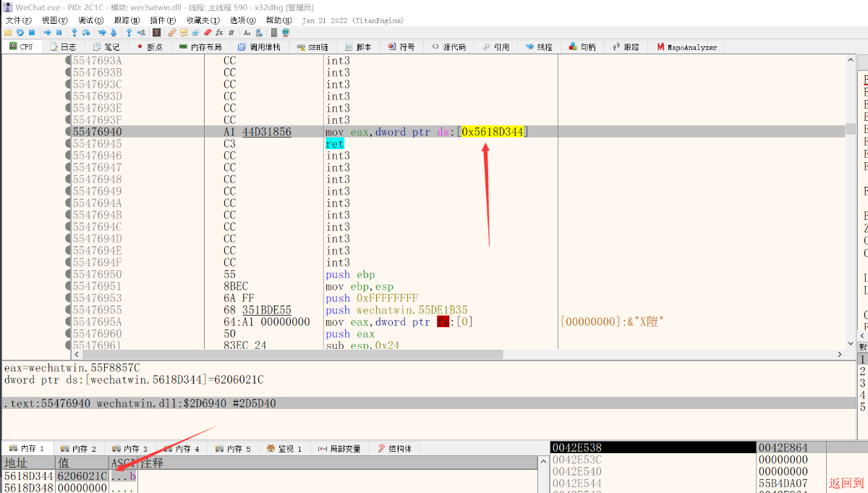Image resolution: width=868 pixels, height=493 pixels.
Task: Click the disassembly scrollbar up arrow
Action: click(851, 61)
